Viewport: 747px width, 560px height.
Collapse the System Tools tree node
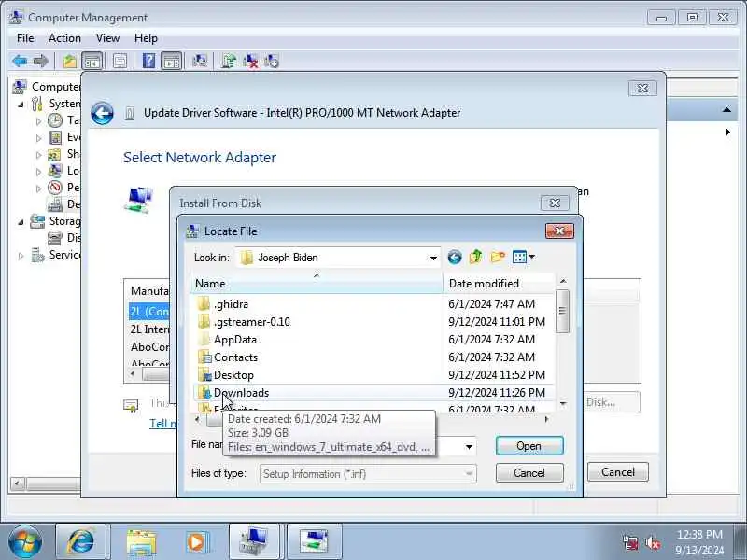[x=21, y=105]
